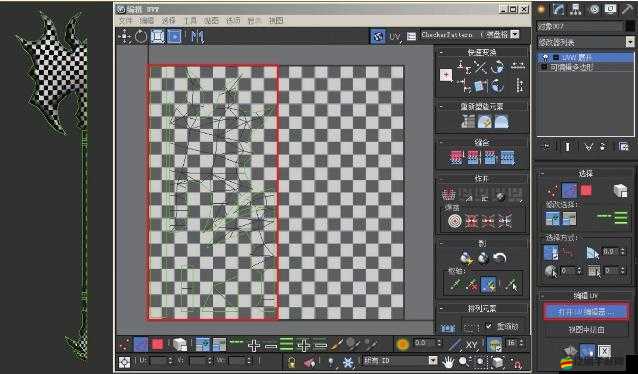Viewport: 638px width, 374px height.
Task: Toggle the orange Soft Selection button
Action: point(402,344)
